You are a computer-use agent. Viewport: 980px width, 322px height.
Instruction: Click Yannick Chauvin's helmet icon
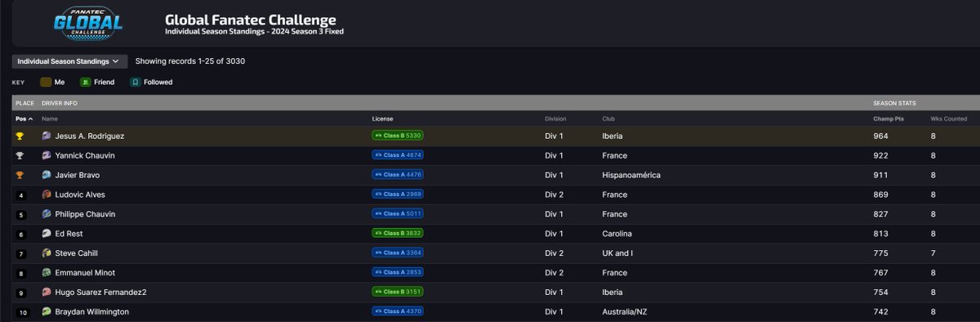coord(47,155)
